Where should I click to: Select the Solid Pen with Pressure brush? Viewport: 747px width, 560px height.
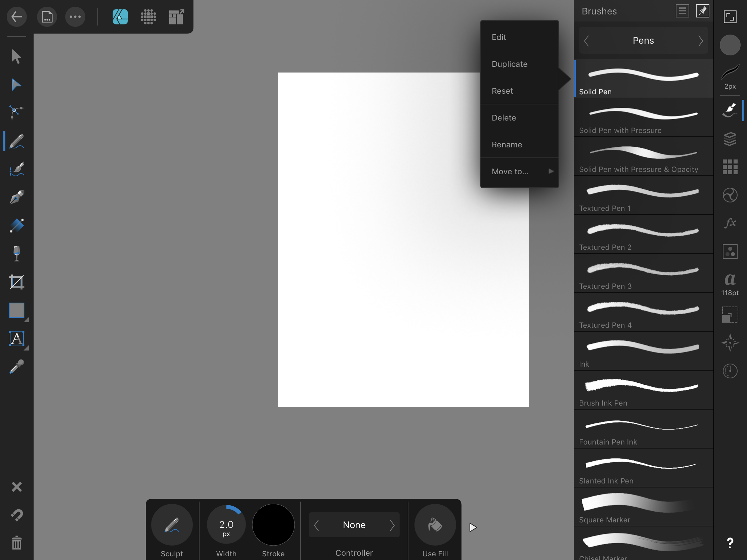(644, 118)
